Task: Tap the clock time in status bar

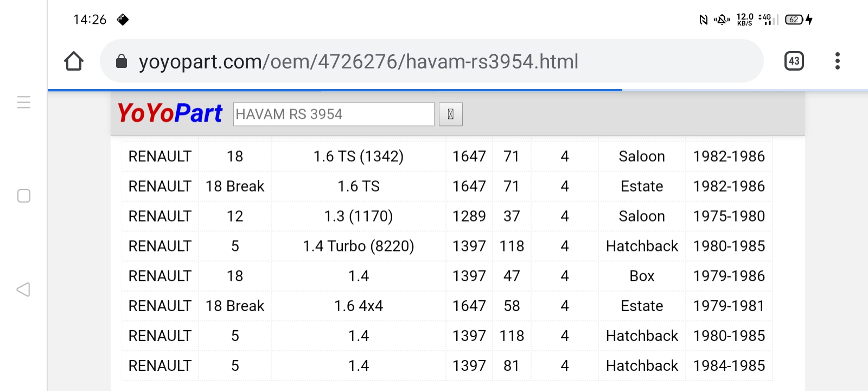Action: (x=90, y=20)
